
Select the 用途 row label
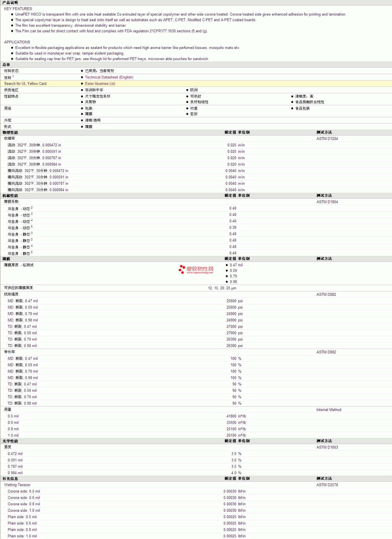8,109
